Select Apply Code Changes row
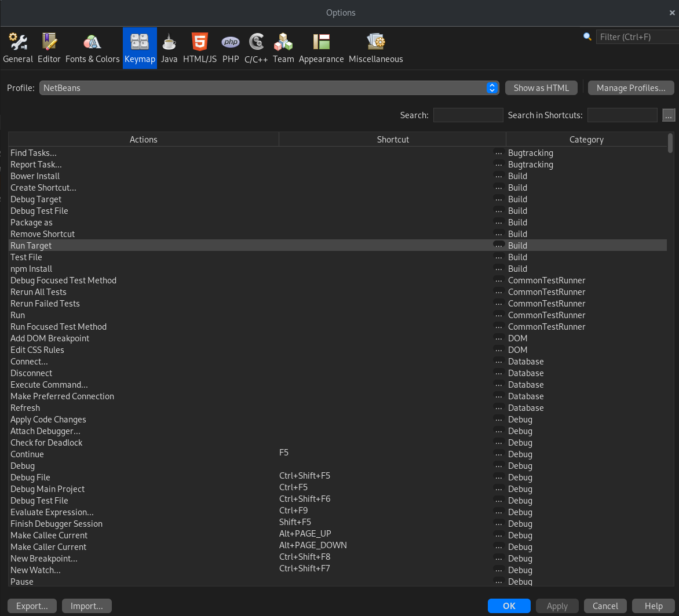679x616 pixels. (337, 420)
